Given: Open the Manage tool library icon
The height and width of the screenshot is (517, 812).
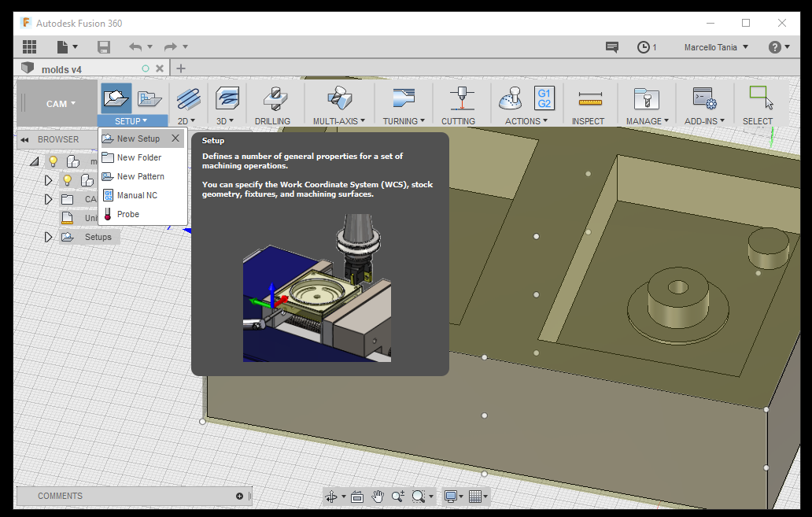Looking at the screenshot, I should pos(646,98).
